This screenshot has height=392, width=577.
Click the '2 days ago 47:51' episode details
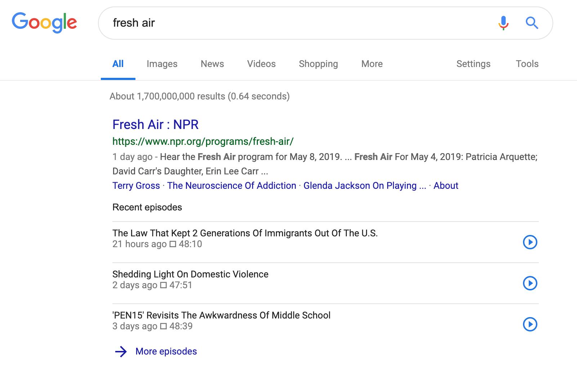tap(152, 285)
